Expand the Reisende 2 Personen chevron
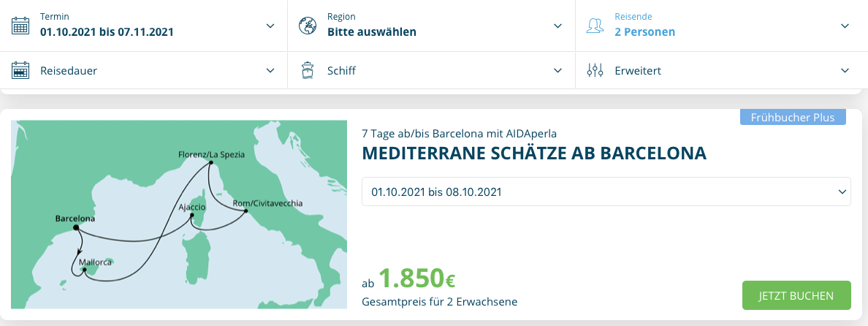The image size is (868, 326). [x=845, y=26]
